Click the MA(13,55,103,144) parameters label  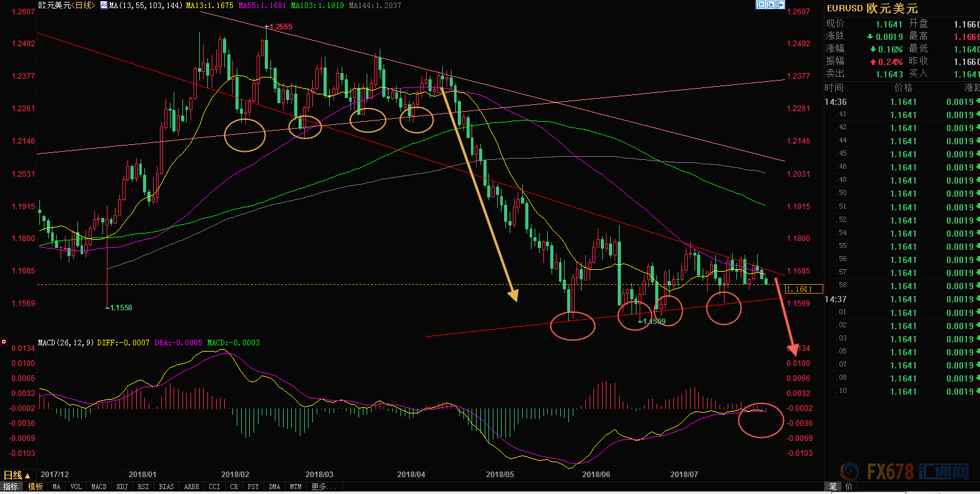pyautogui.click(x=146, y=5)
